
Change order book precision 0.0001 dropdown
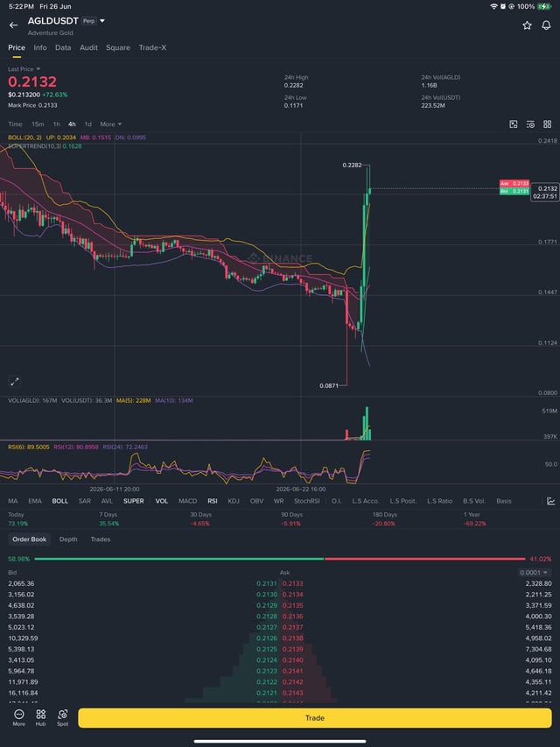coord(534,573)
